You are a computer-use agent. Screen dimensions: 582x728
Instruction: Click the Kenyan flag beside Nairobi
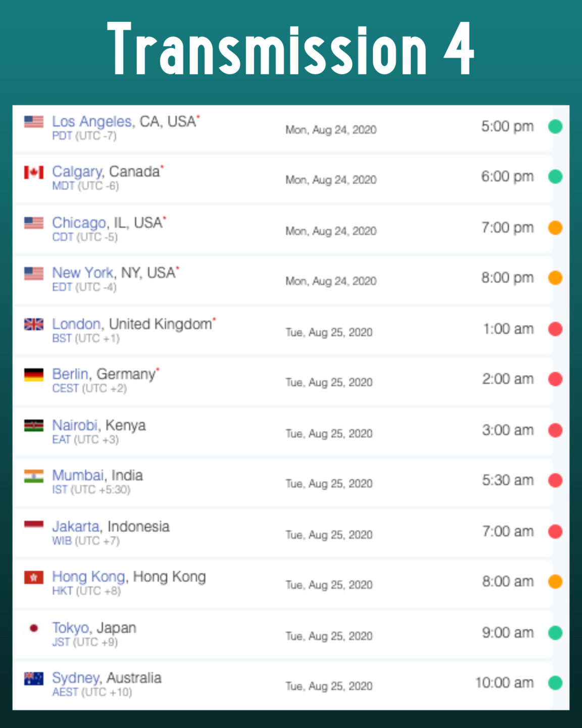34,426
